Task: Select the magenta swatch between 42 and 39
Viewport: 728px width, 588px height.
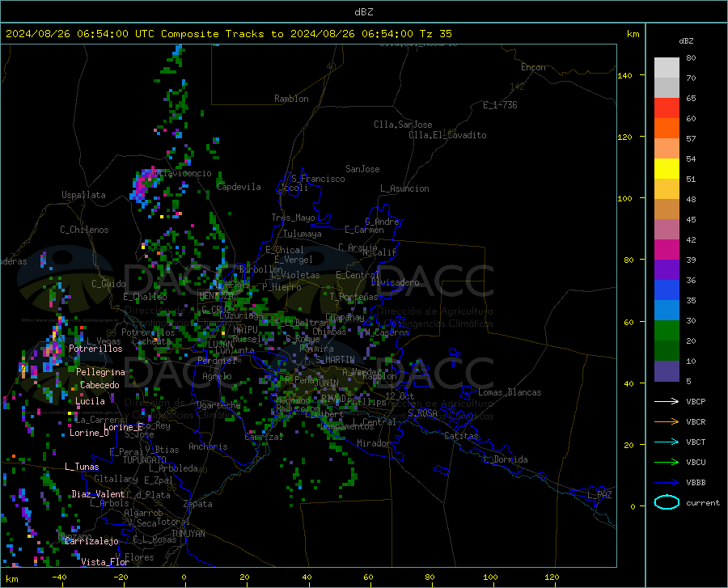Action: (667, 250)
